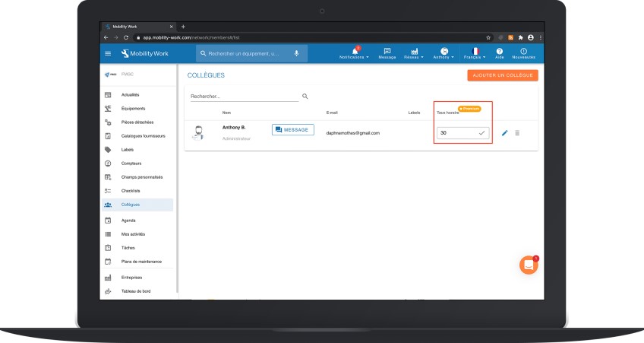Image resolution: width=644 pixels, height=343 pixels.
Task: Click the FMGC network logo in sidebar
Action: click(x=110, y=75)
